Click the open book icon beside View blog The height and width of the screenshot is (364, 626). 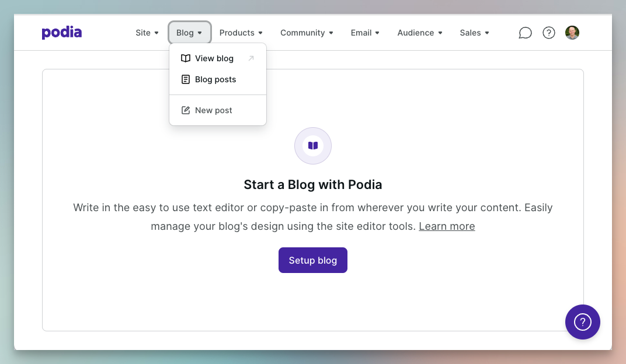[x=186, y=58]
